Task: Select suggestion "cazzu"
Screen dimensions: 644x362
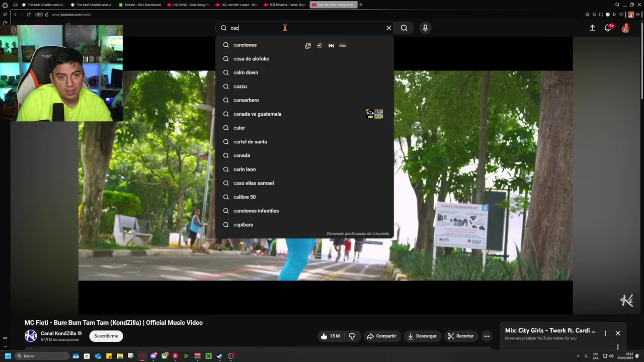Action: (x=304, y=86)
